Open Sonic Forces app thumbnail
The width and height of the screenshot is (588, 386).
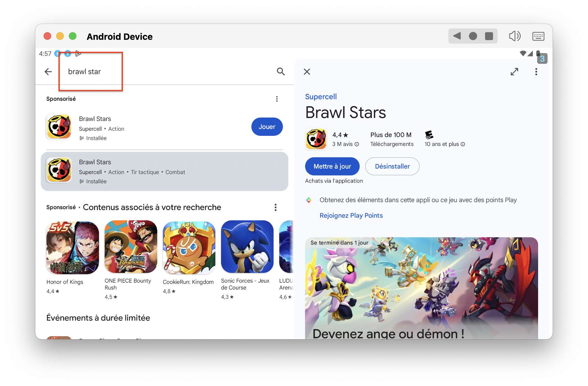pyautogui.click(x=247, y=247)
